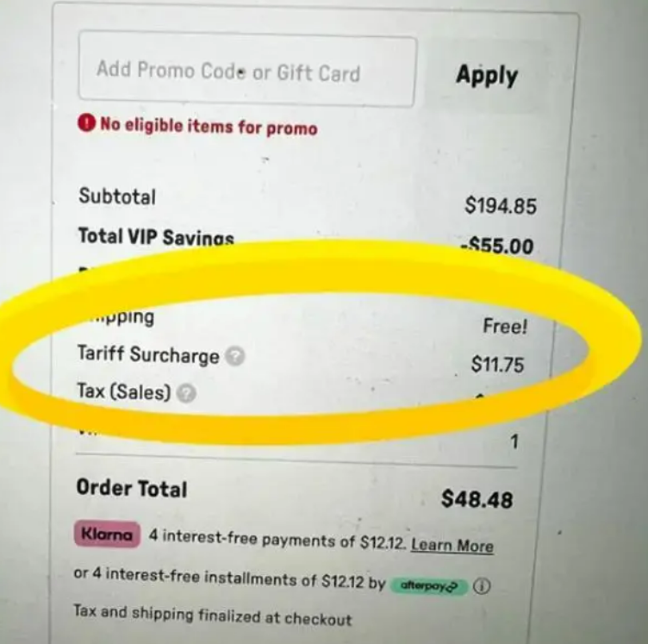Apply the promo code

pyautogui.click(x=486, y=77)
